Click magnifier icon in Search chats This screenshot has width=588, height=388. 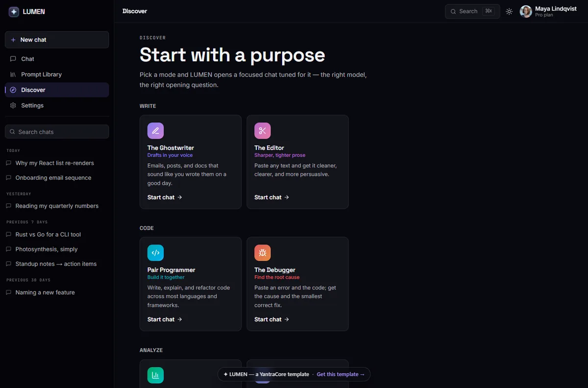click(13, 132)
